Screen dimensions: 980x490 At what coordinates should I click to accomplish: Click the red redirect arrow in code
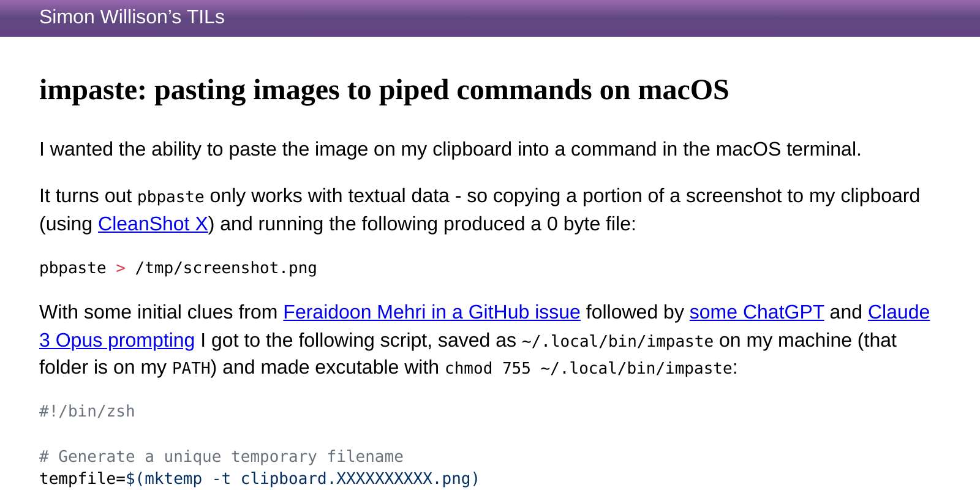pos(120,268)
